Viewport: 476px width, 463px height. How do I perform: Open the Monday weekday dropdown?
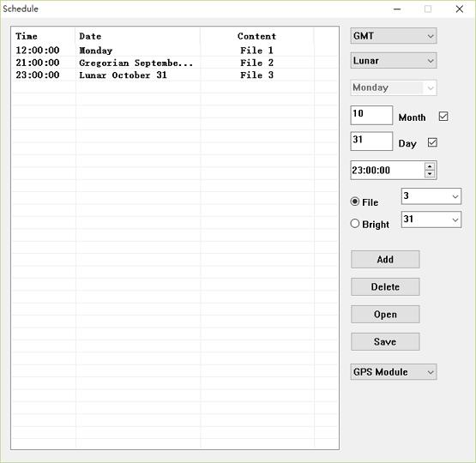[394, 87]
